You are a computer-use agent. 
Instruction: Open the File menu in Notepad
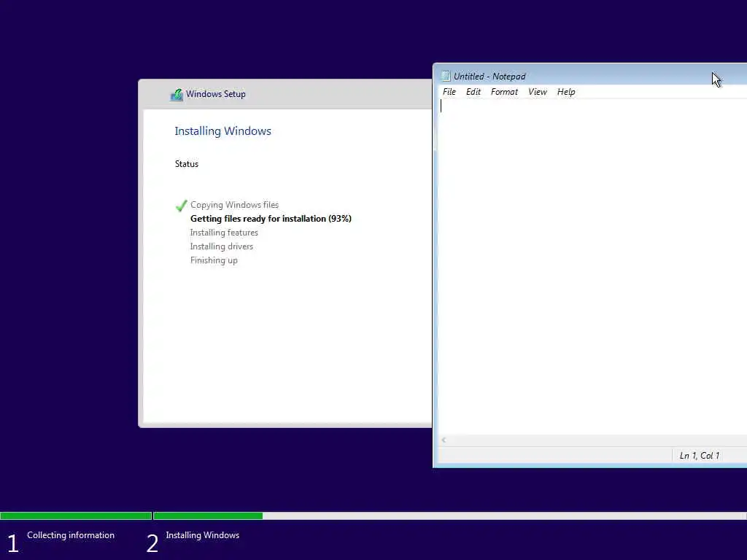click(449, 92)
